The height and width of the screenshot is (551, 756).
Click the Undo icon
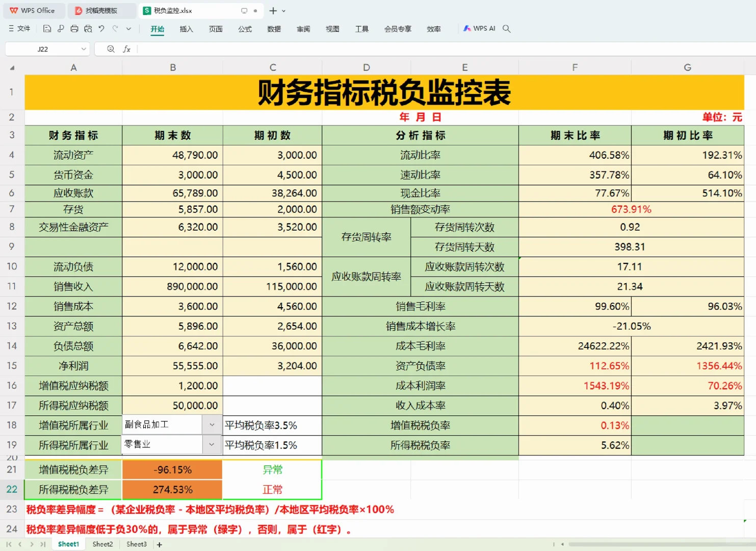coord(101,29)
